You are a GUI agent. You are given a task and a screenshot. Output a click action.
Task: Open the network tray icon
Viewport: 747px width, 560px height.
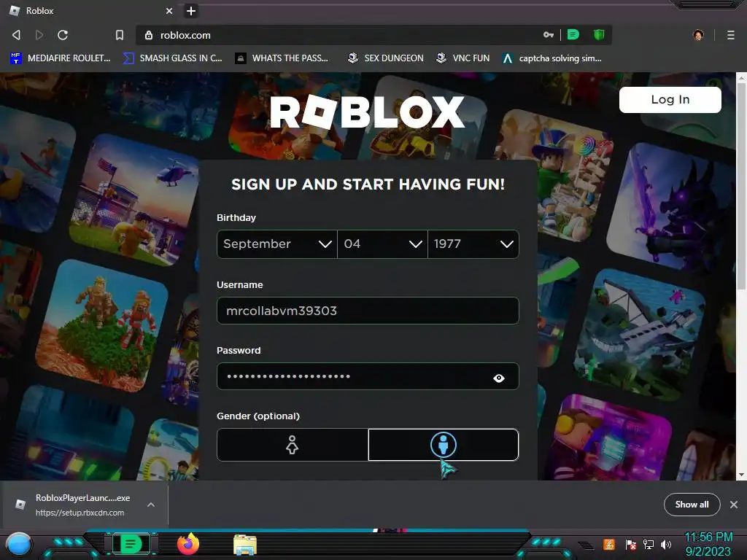pyautogui.click(x=649, y=545)
